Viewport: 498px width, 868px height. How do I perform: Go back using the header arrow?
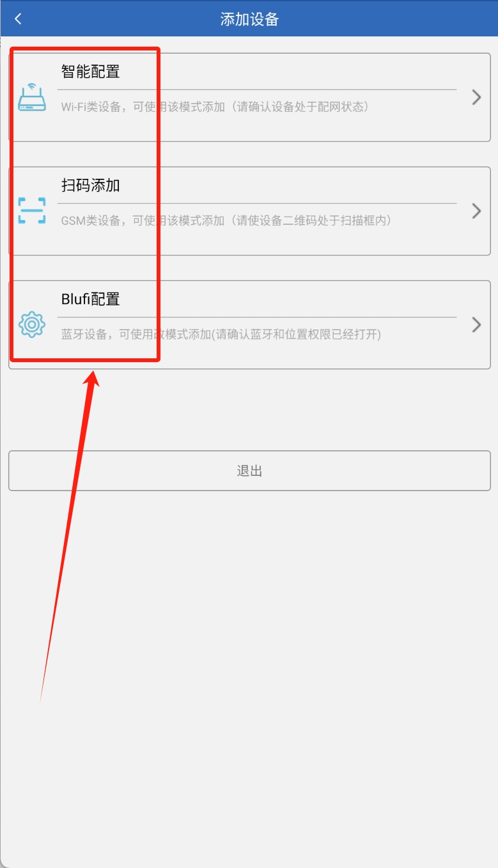point(18,19)
